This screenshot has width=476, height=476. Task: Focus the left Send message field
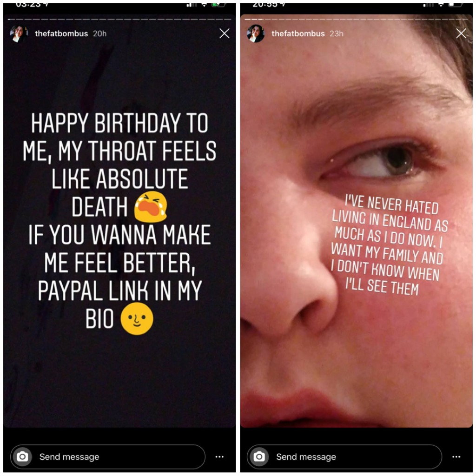[108, 456]
